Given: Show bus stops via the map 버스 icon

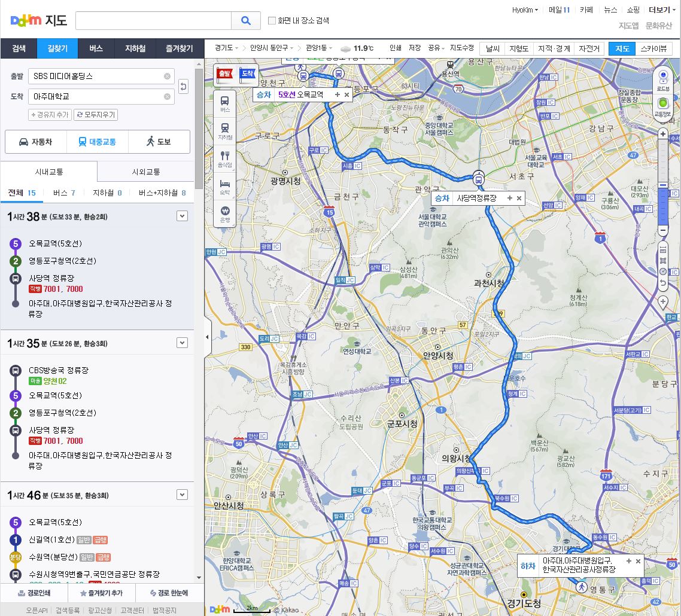Looking at the screenshot, I should [225, 104].
